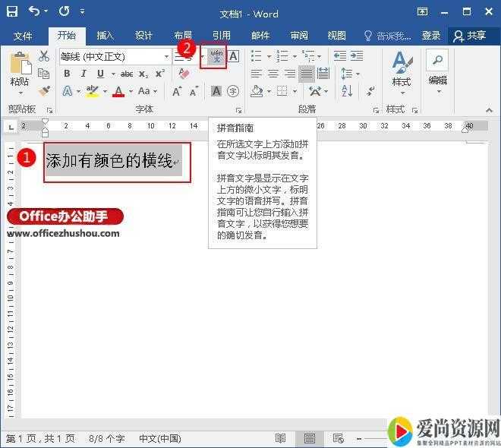Save the document with the floppy disk icon
This screenshot has height=448, width=501.
pyautogui.click(x=12, y=13)
